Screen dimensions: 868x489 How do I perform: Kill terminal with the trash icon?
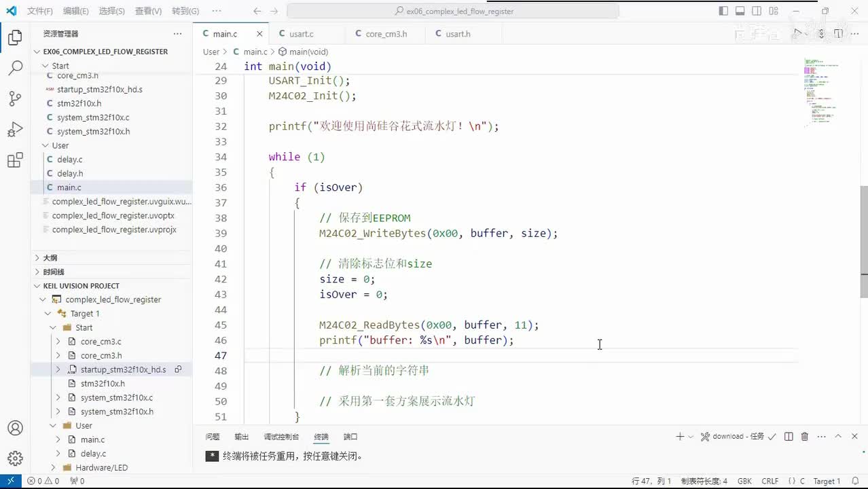click(805, 437)
